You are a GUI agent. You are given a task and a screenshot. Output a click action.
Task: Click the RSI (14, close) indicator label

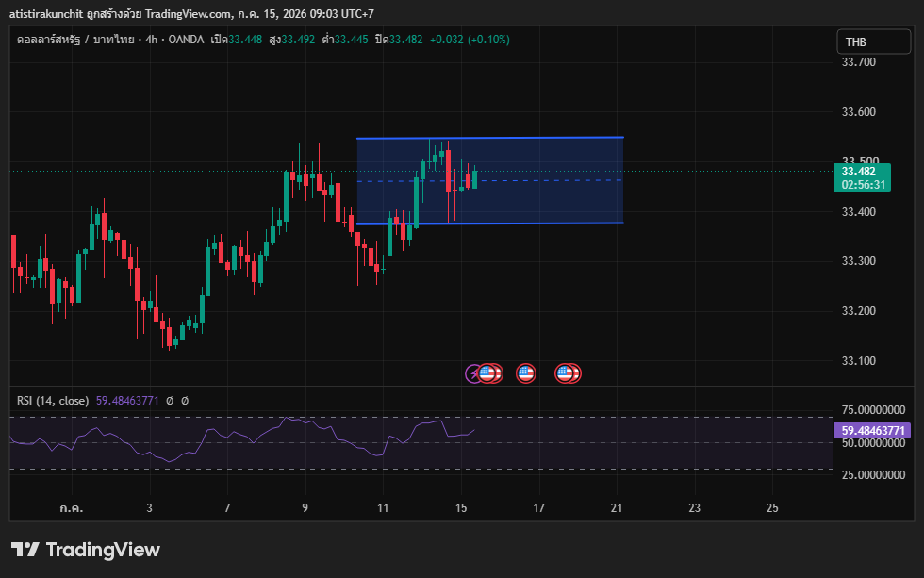[53, 401]
